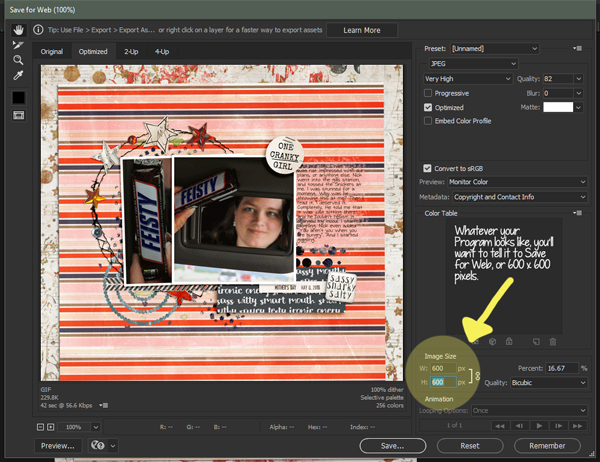Step to previous animation frame

tap(519, 426)
